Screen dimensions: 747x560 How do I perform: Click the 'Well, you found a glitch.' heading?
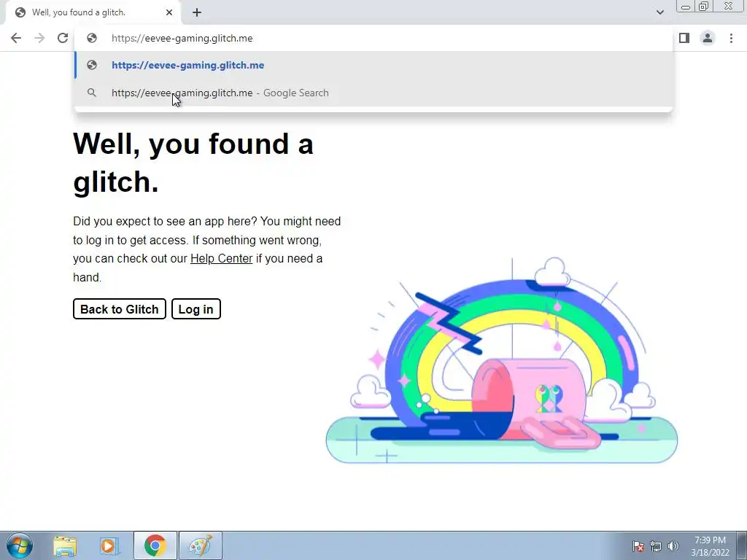point(193,163)
